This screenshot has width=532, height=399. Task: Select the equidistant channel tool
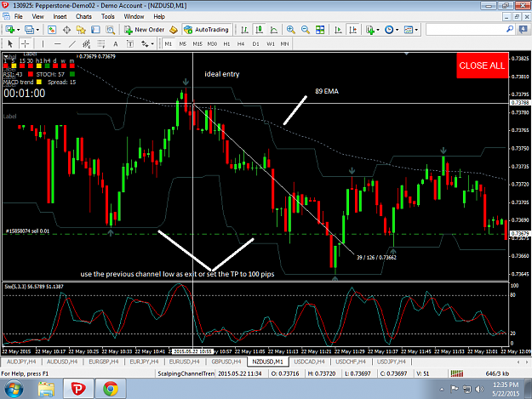(x=87, y=43)
